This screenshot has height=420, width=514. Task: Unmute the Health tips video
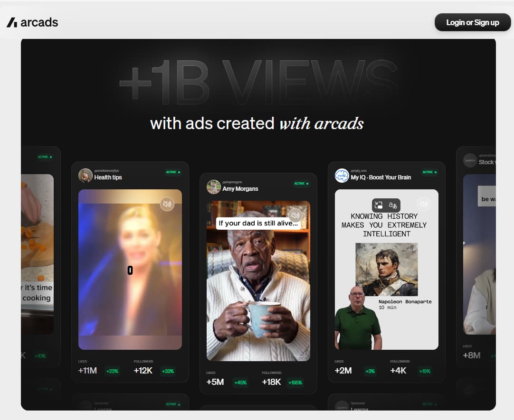pyautogui.click(x=167, y=204)
